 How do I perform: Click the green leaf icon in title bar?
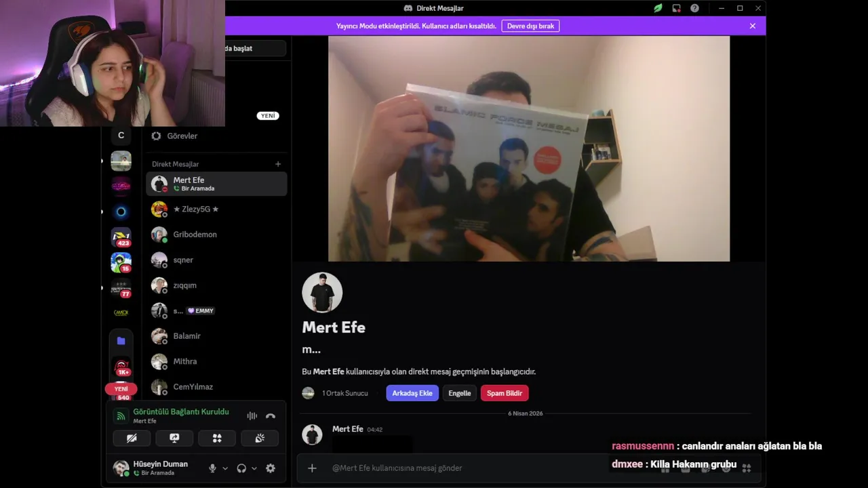[657, 8]
